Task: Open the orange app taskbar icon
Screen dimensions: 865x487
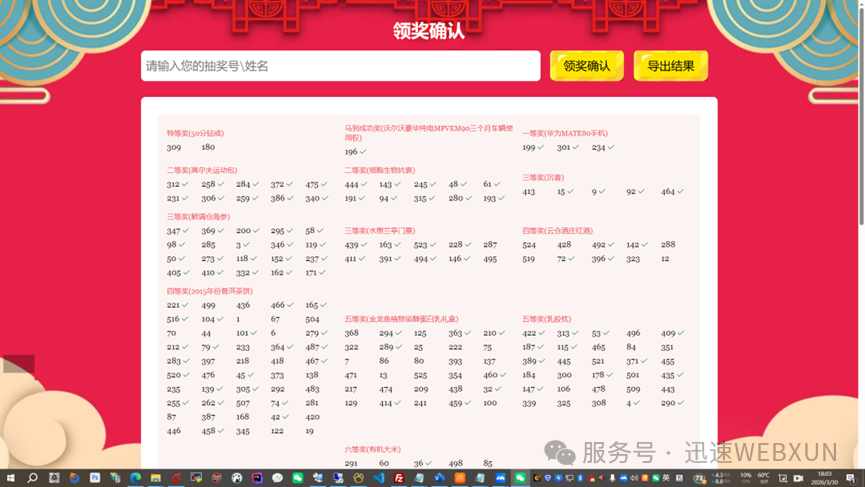Action: 460,478
